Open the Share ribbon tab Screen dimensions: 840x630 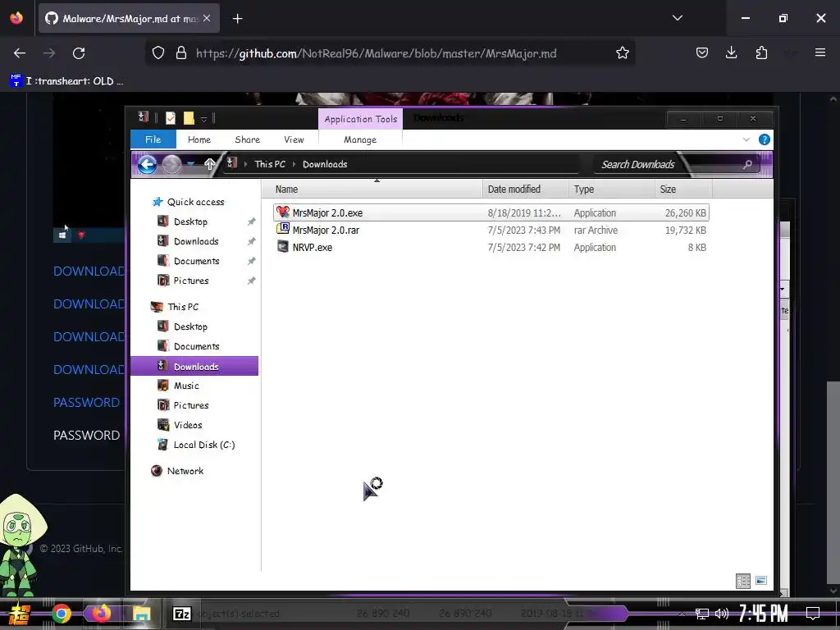(248, 139)
